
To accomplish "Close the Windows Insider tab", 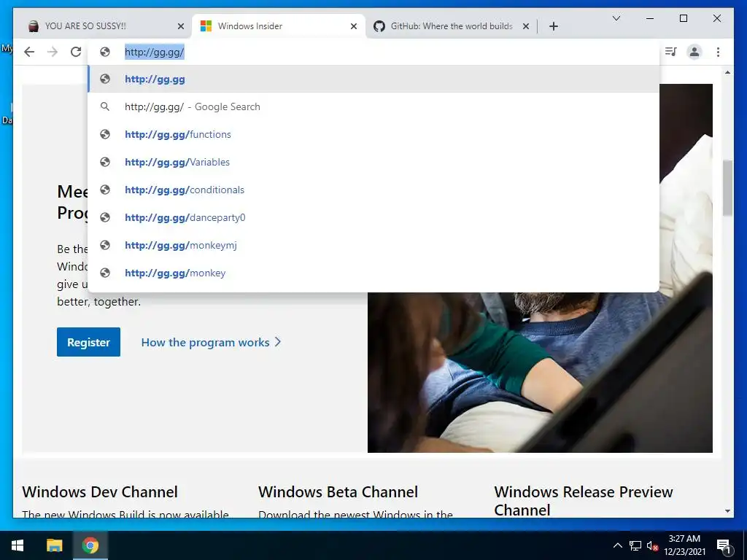I will tap(354, 26).
